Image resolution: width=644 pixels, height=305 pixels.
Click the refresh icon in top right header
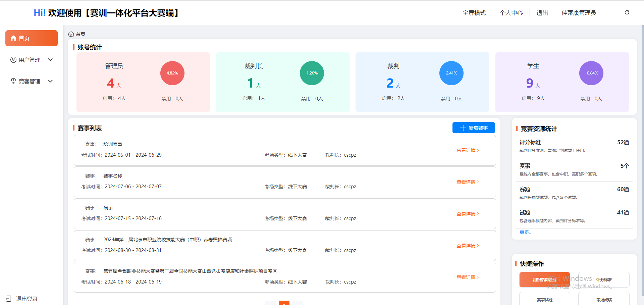pos(627,12)
